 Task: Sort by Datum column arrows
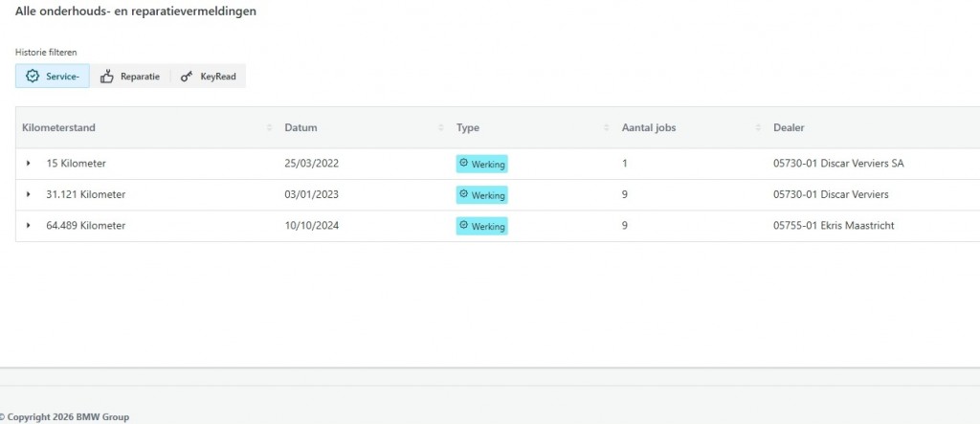(x=441, y=128)
